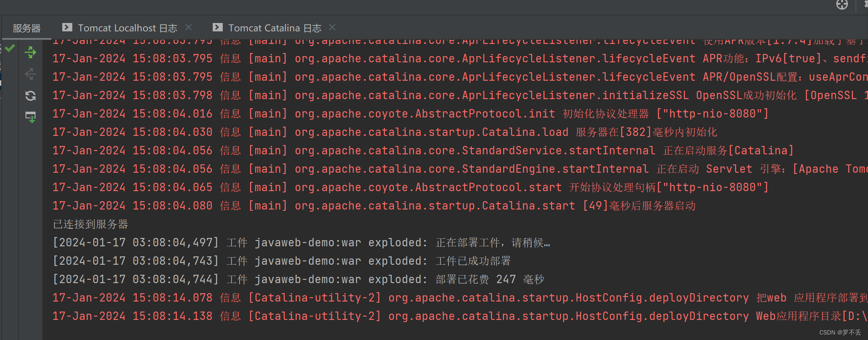Click the 'initializeSSL OpenSSL成功初始化' log line

[460, 95]
